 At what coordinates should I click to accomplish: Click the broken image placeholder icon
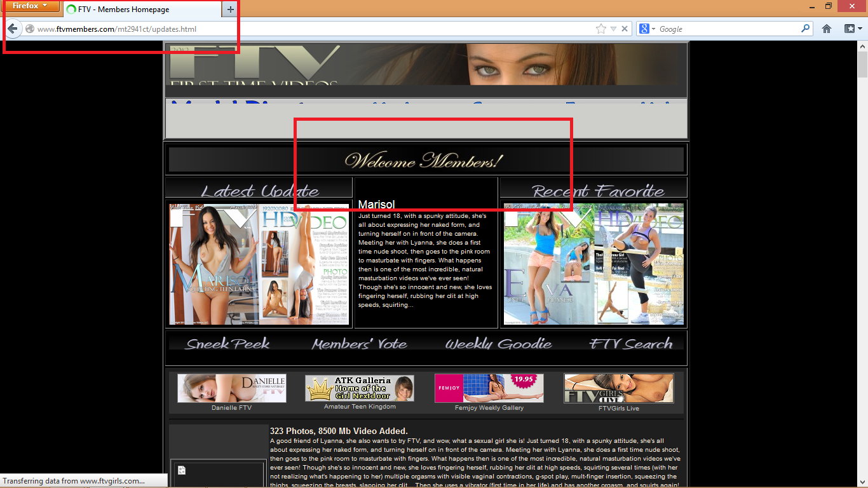point(181,470)
